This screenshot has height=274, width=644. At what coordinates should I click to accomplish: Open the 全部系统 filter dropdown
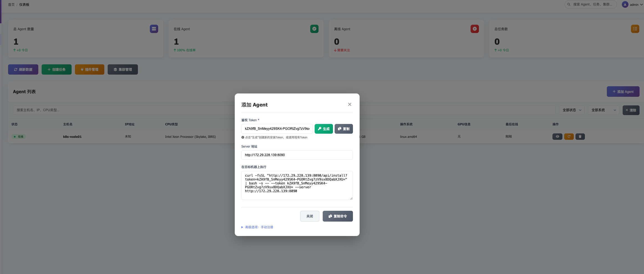click(603, 110)
